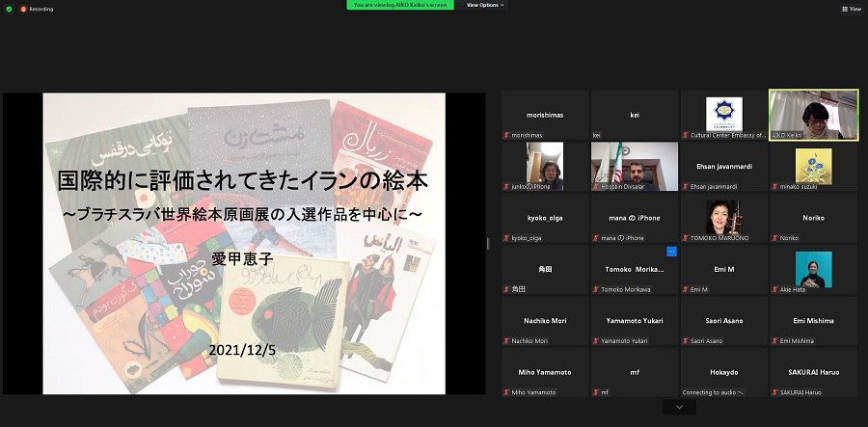868x427 pixels.
Task: Click the red Recording indicator icon
Action: coord(23,9)
